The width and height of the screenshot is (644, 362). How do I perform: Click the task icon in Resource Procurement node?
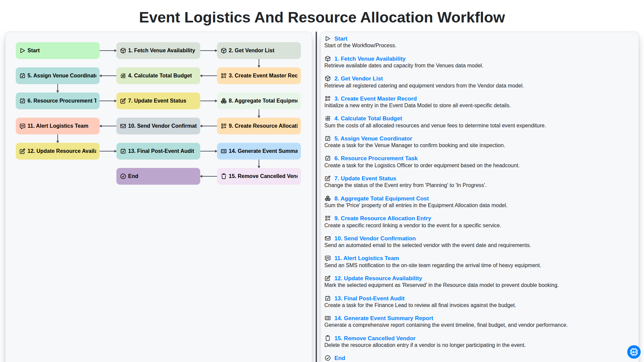coord(22,101)
